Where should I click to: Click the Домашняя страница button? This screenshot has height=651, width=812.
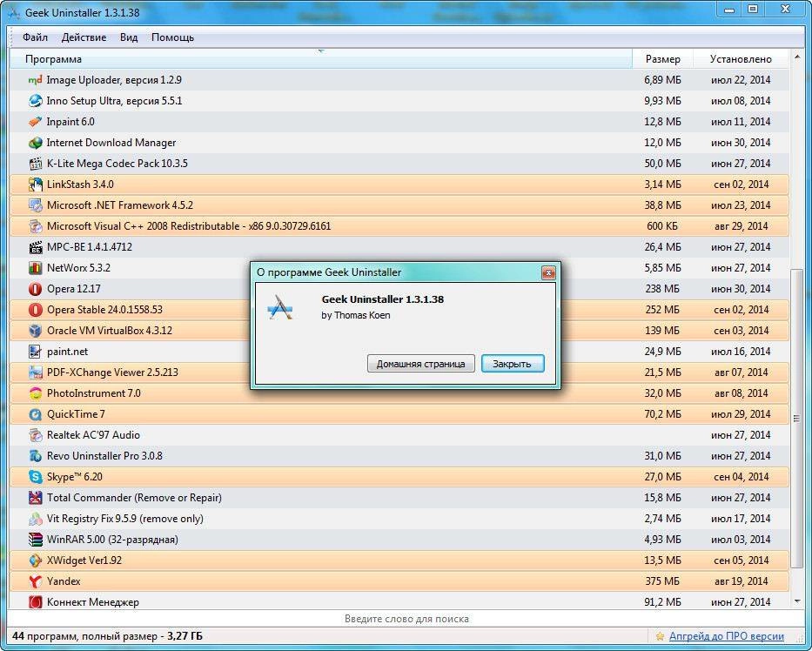(420, 364)
